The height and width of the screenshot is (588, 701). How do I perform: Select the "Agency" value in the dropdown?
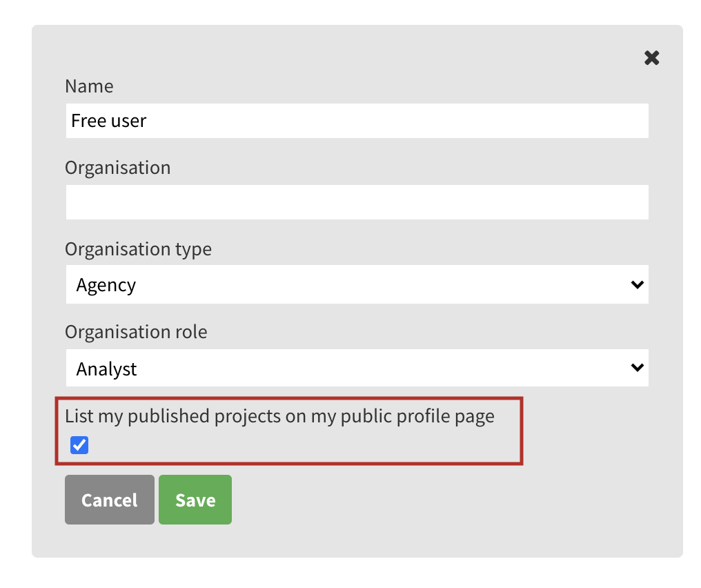point(106,285)
